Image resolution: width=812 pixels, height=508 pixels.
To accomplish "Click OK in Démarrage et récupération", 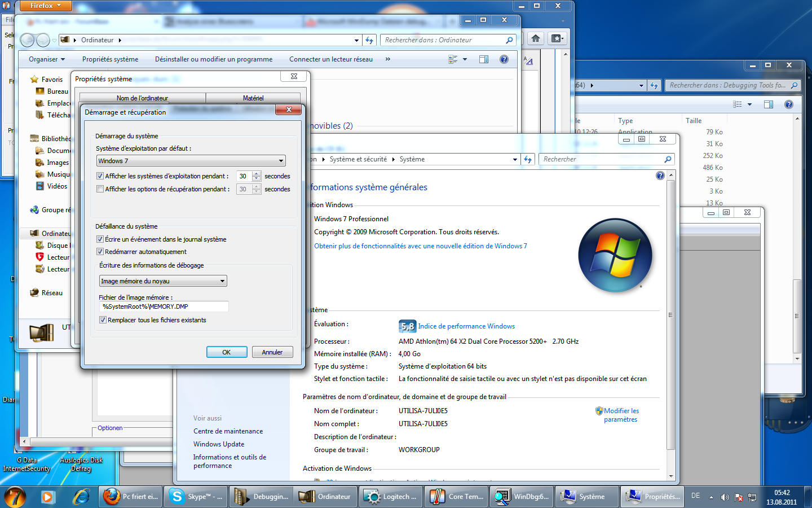I will [227, 352].
